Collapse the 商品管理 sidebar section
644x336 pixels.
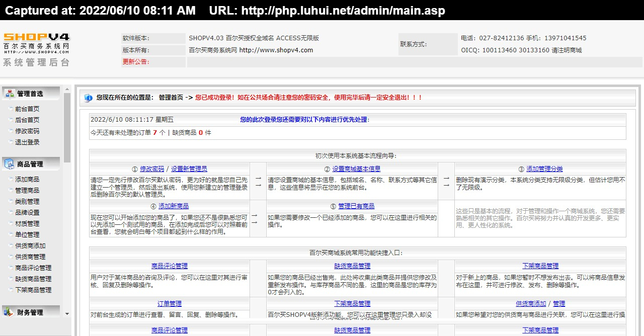31,164
